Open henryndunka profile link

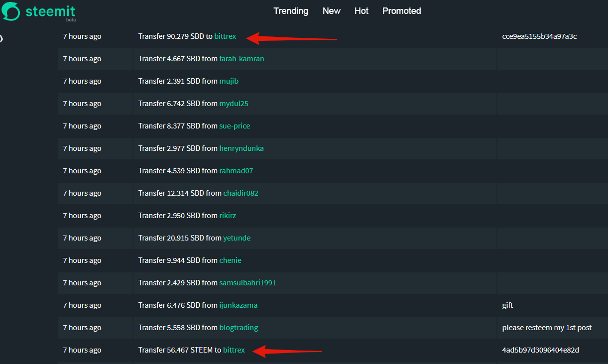point(242,148)
